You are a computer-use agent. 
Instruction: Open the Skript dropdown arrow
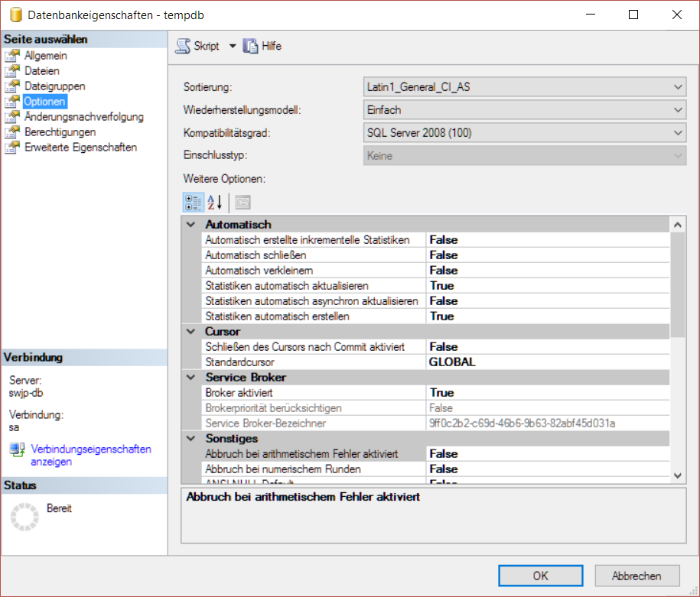pos(233,47)
